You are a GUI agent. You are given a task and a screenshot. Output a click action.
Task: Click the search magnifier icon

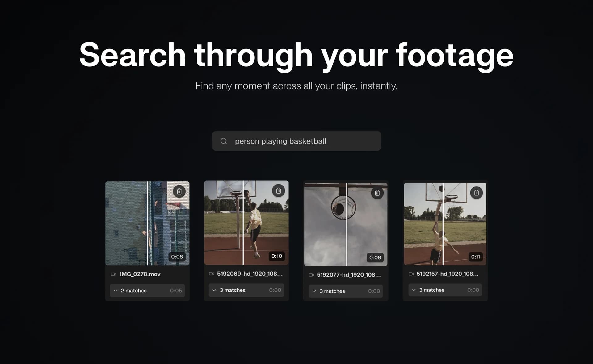pyautogui.click(x=224, y=141)
